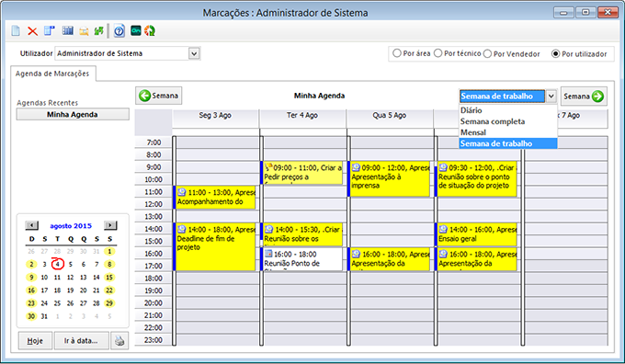Viewport: 625px width, 364px height.
Task: Open the 'Reunião sobre os' 14:00 appointment
Action: click(302, 234)
